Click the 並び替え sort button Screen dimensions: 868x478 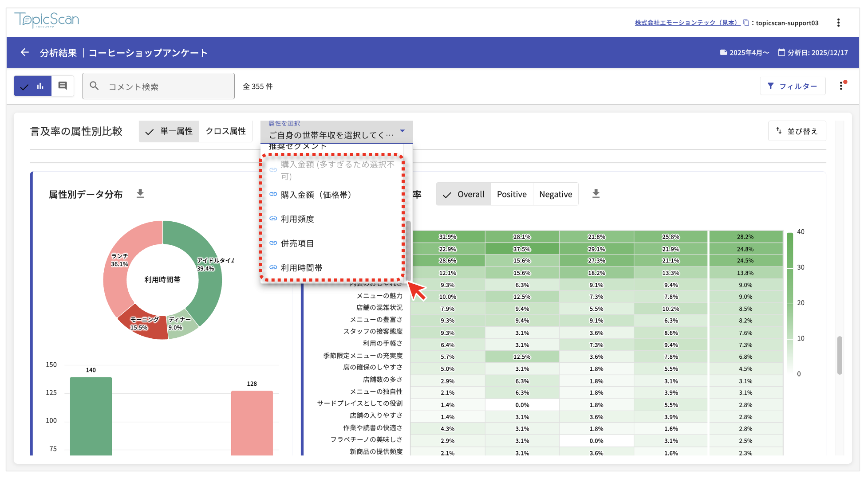tap(797, 131)
